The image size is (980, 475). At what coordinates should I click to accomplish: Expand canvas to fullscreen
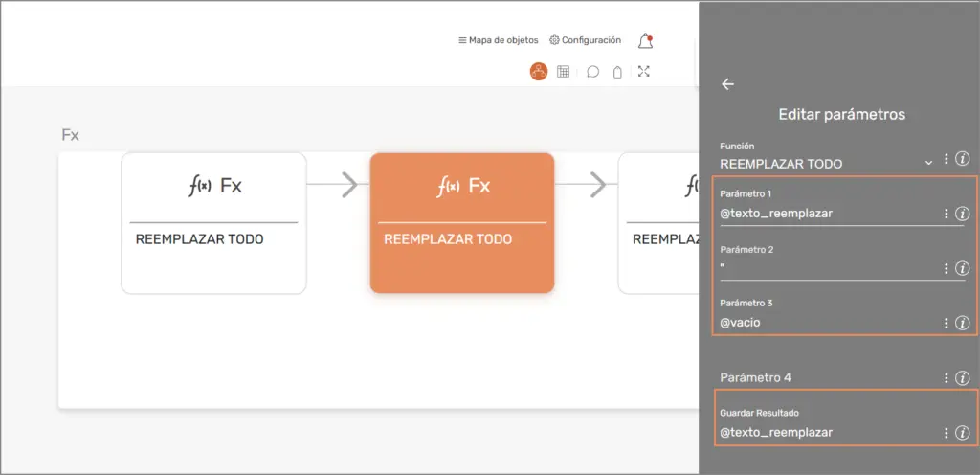point(643,72)
